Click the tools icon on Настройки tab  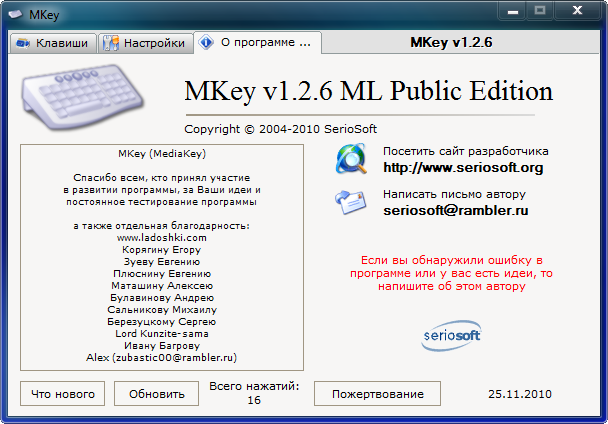pyautogui.click(x=111, y=43)
